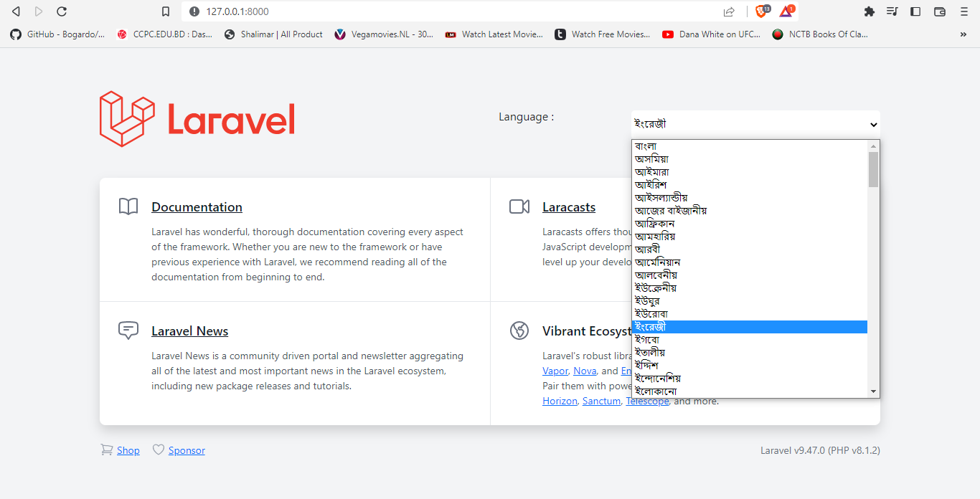The image size is (980, 499).
Task: Open the Watch Free Movies bookmark
Action: pyautogui.click(x=603, y=34)
